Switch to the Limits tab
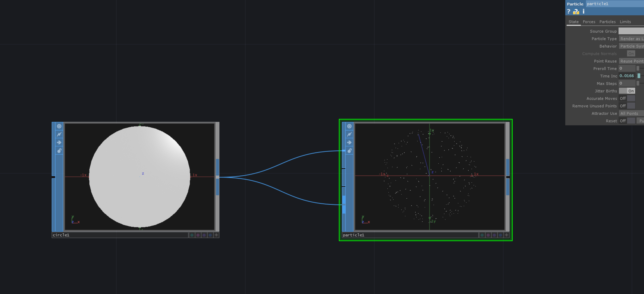The image size is (644, 294). [625, 22]
